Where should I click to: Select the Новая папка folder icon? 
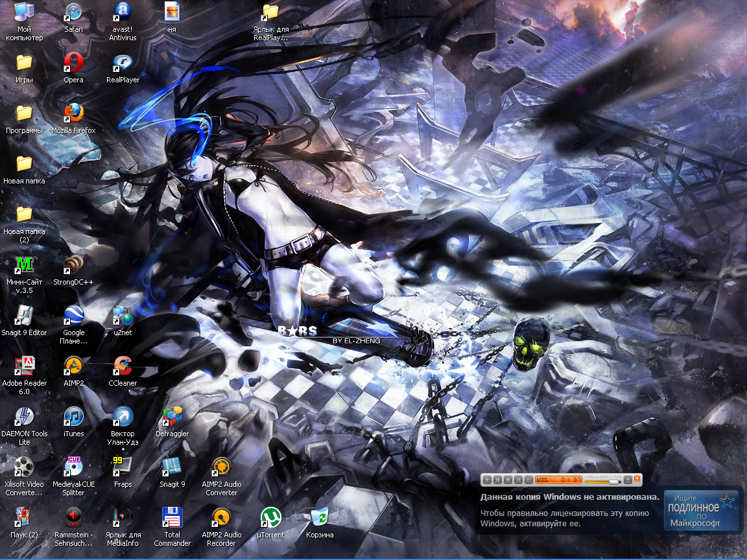click(24, 169)
